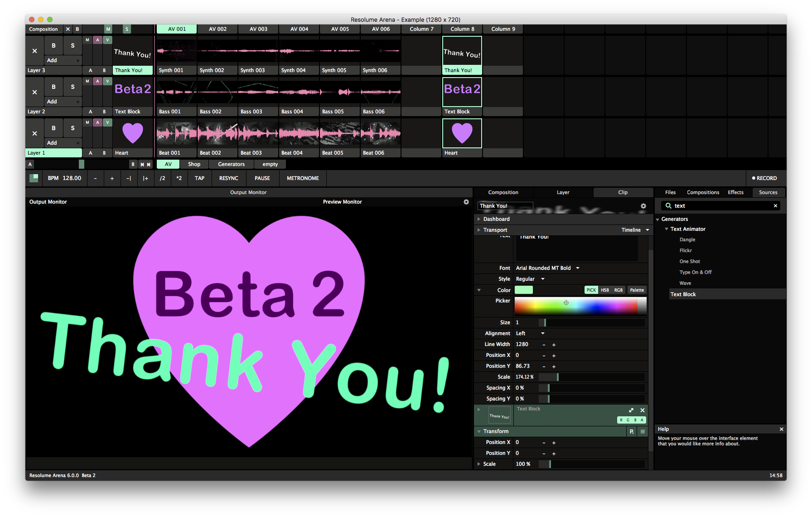Click the next deck arrow icon
The width and height of the screenshot is (812, 517).
149,165
